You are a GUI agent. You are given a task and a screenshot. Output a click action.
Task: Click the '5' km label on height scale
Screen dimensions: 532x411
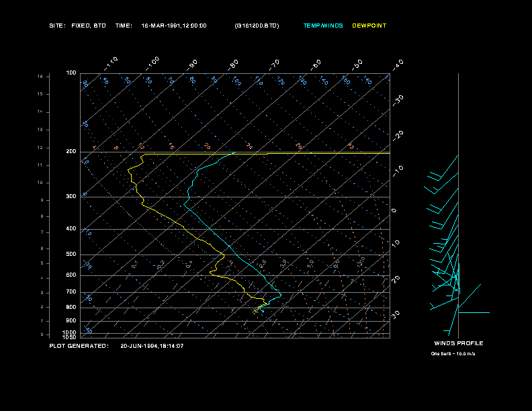[x=42, y=263]
